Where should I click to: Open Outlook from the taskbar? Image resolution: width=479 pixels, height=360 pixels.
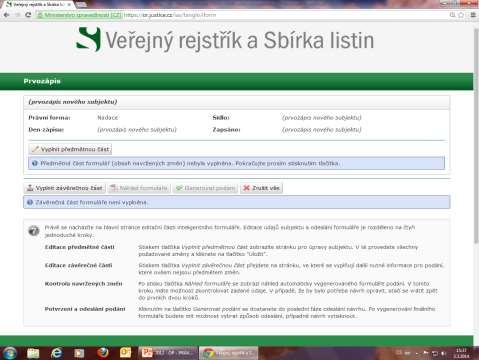tap(125, 353)
